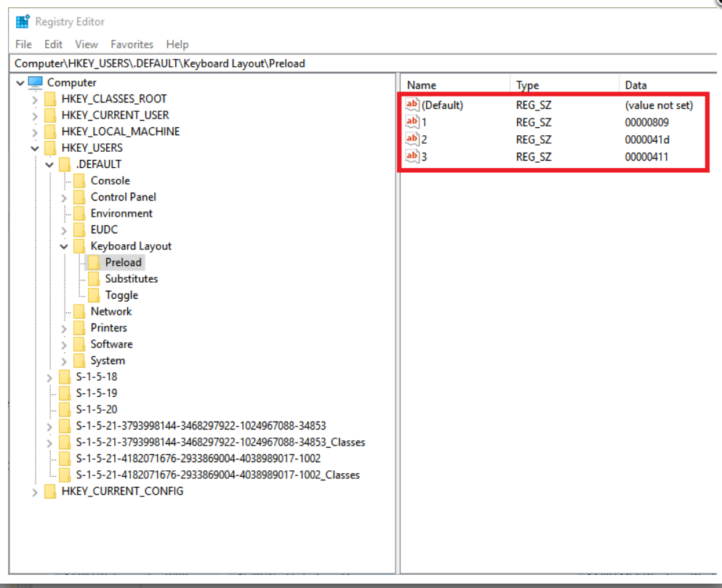Screen dimensions: 722x588
Task: Click the Registry Editor app icon in title bar
Action: [22, 21]
